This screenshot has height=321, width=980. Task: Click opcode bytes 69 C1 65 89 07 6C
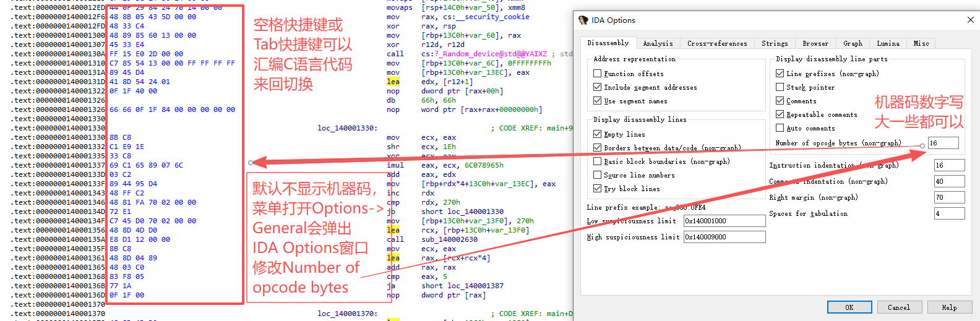[x=146, y=165]
